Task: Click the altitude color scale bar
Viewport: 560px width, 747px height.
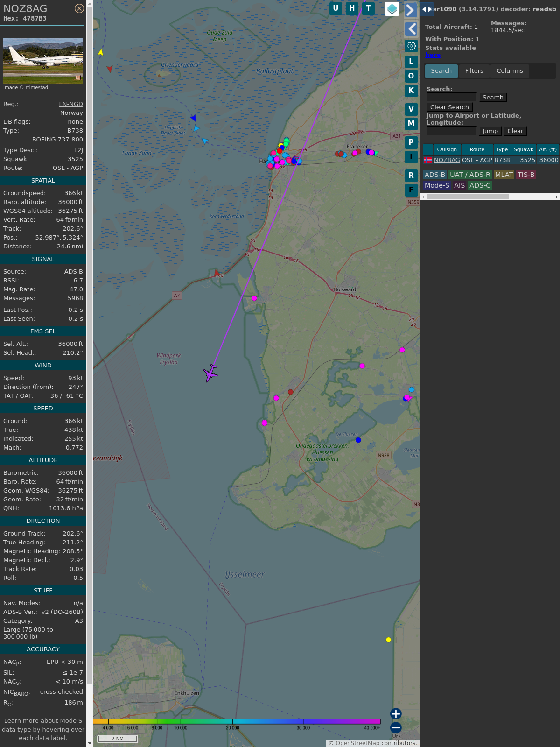Action: click(237, 721)
